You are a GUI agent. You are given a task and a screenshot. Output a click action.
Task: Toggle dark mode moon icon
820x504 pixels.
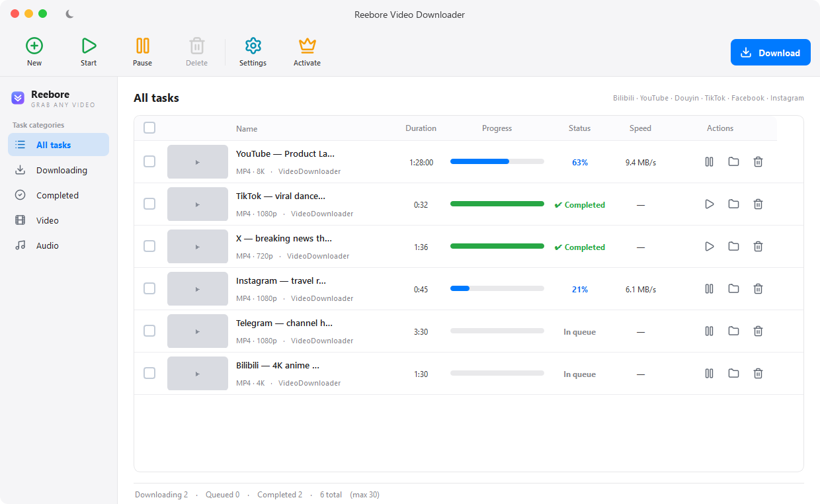coord(70,14)
